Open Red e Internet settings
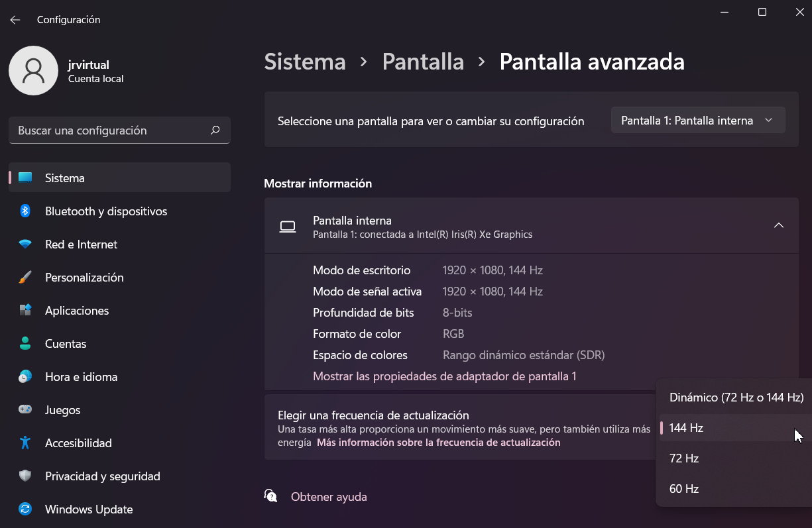This screenshot has width=812, height=528. 80,244
